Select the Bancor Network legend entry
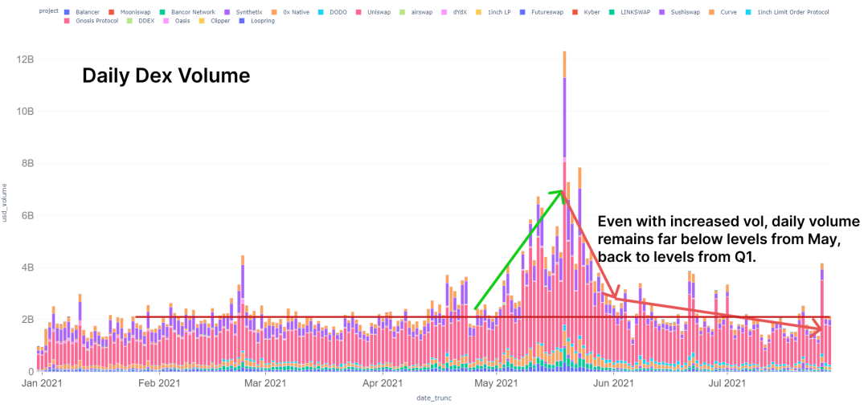 (x=188, y=11)
